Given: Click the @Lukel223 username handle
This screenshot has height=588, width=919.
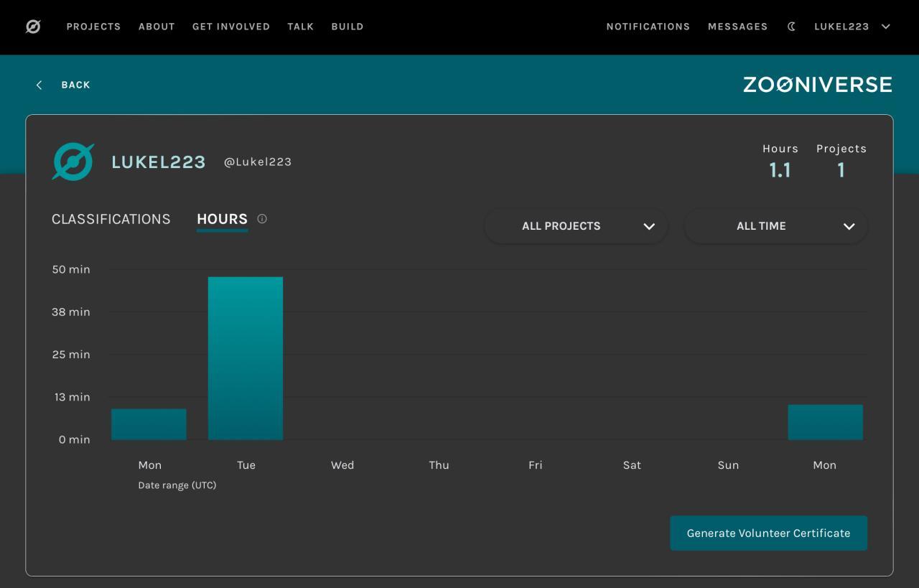Looking at the screenshot, I should tap(258, 162).
